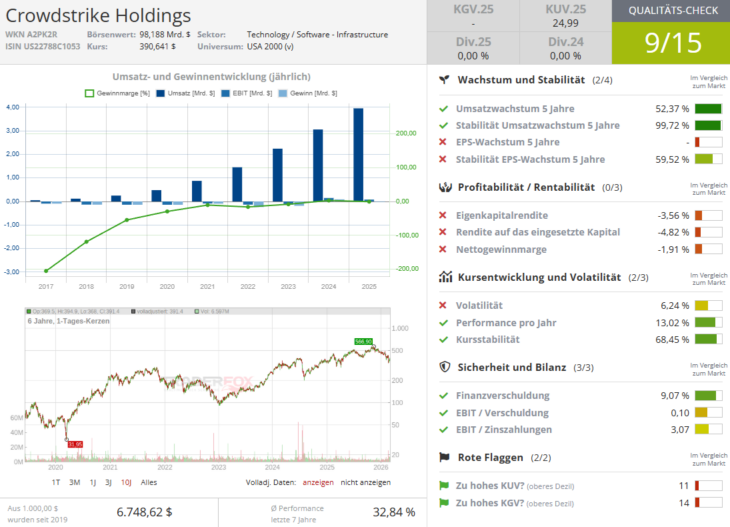The image size is (730, 527).
Task: Click the green checkmark next to Finanzverschuldung
Action: tap(443, 395)
